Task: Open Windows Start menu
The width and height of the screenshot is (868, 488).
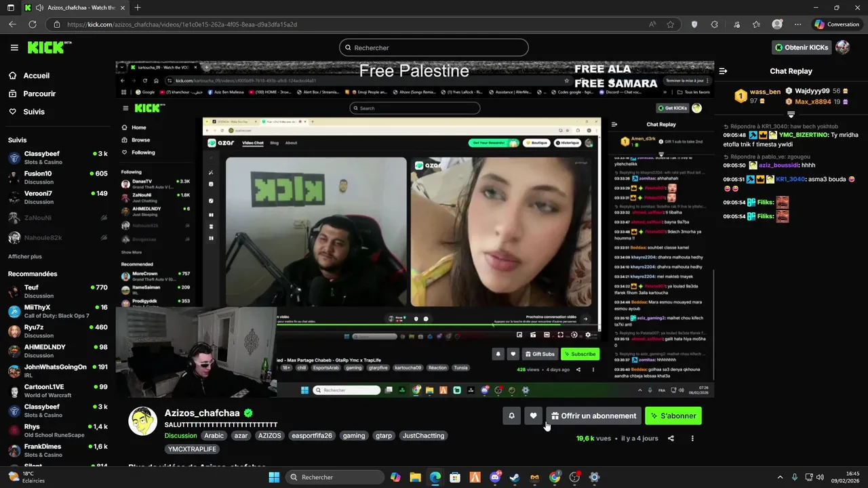Action: (x=274, y=477)
